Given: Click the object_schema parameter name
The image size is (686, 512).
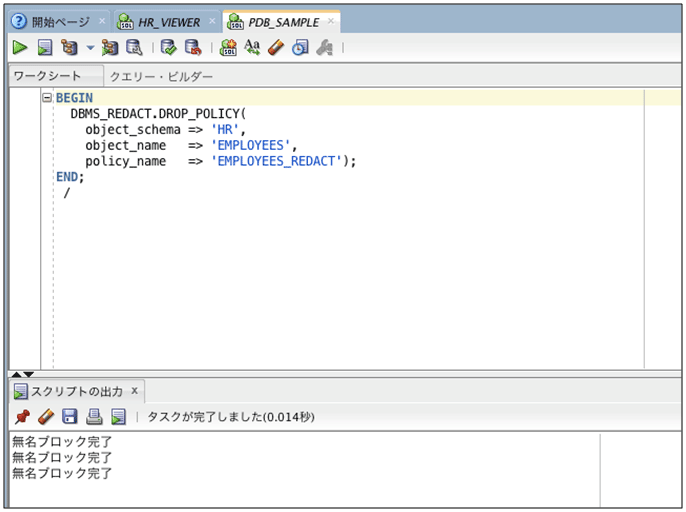Looking at the screenshot, I should [133, 130].
